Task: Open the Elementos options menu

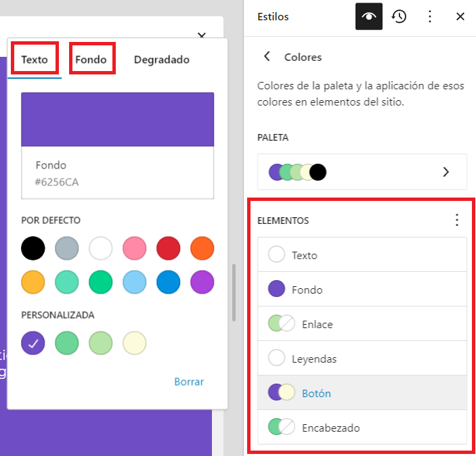Action: [457, 220]
